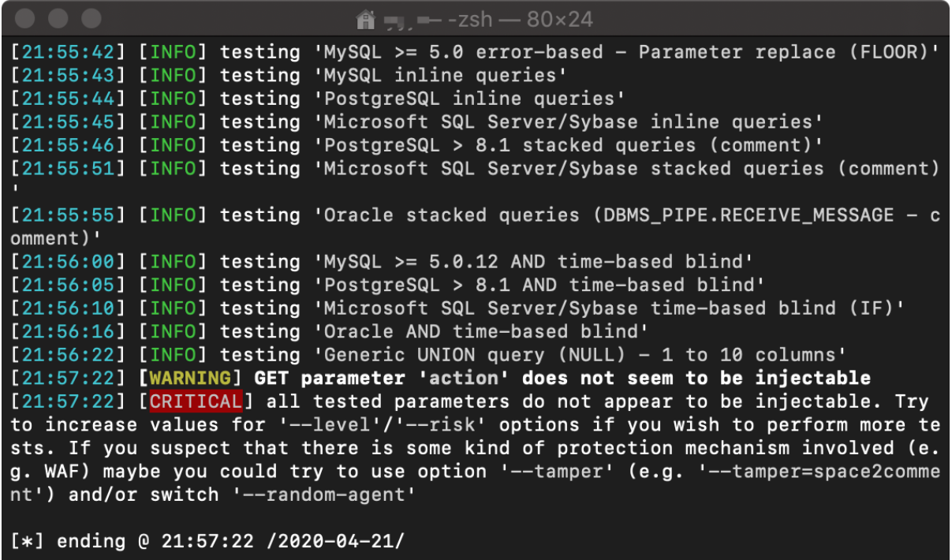The width and height of the screenshot is (952, 560).
Task: Click the 21:55:42 timestamp
Action: [x=68, y=52]
